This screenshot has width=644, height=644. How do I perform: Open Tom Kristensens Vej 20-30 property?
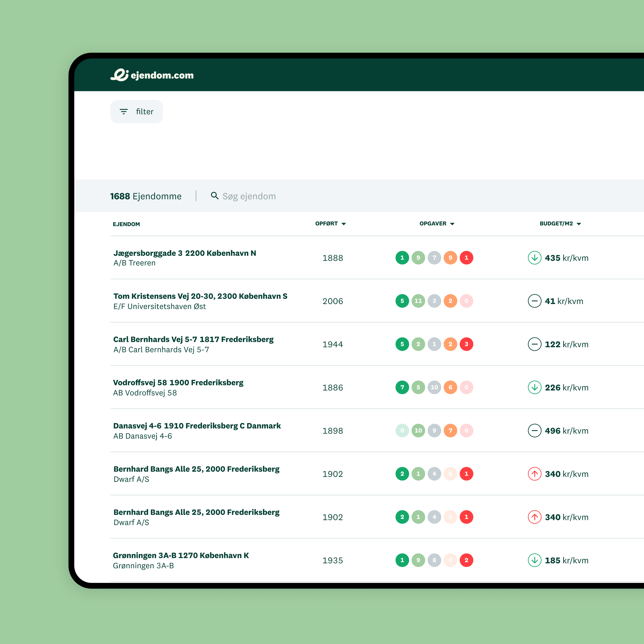click(x=200, y=296)
